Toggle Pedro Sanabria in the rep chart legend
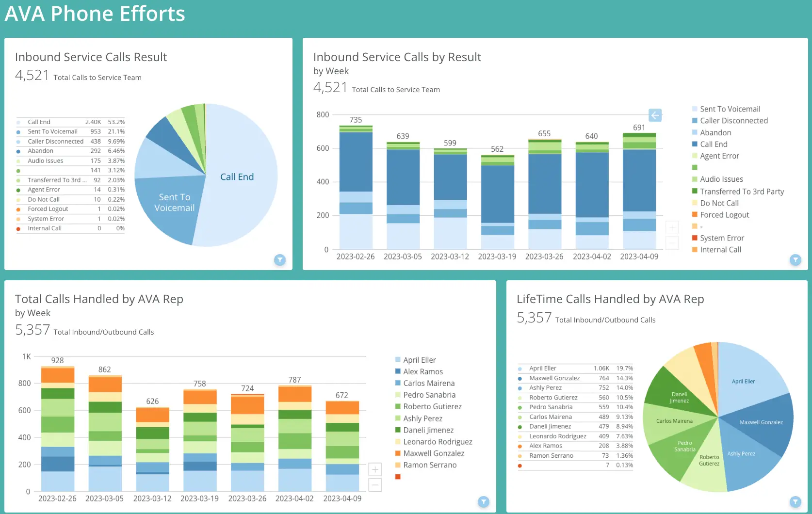Viewport: 812px width, 514px height. point(425,395)
